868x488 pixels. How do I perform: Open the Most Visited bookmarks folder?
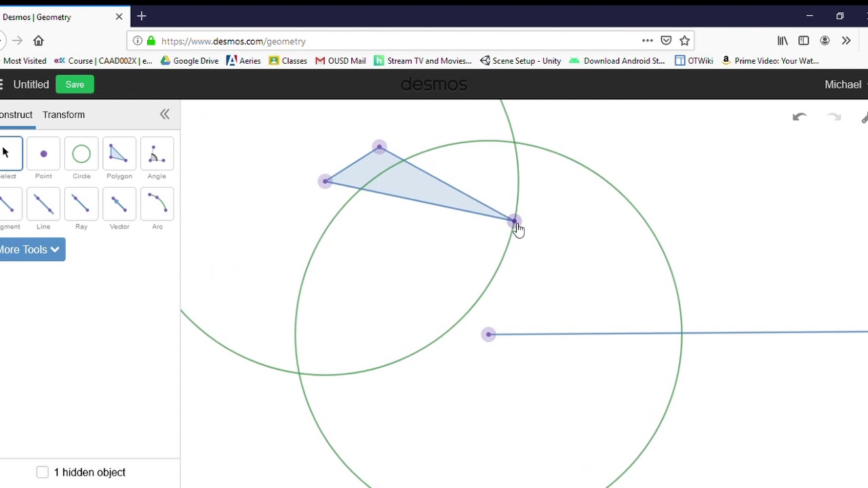click(25, 60)
